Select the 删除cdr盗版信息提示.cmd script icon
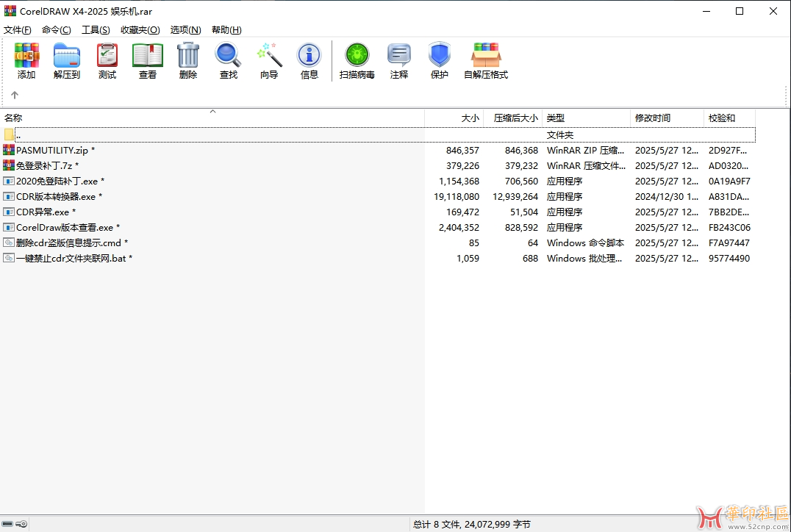791x532 pixels. pyautogui.click(x=9, y=242)
